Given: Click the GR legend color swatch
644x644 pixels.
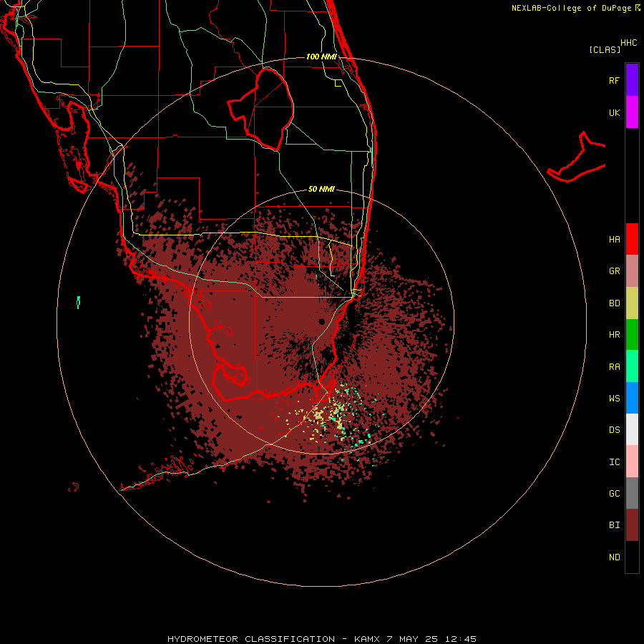Looking at the screenshot, I should 632,271.
